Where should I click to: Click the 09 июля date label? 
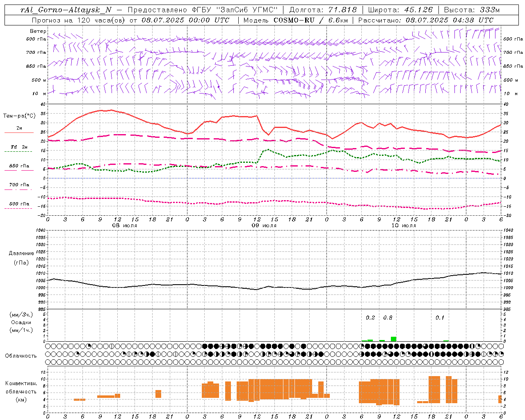264,226
